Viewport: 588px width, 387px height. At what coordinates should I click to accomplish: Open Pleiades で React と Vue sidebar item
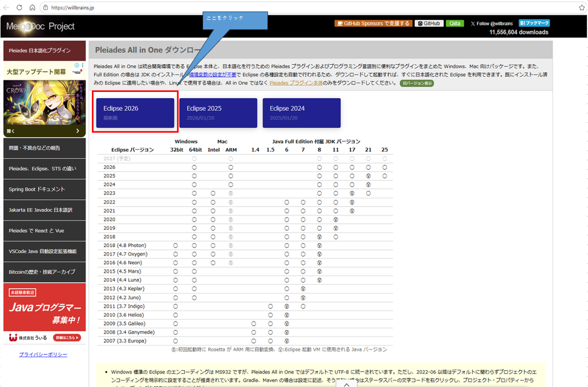45,231
